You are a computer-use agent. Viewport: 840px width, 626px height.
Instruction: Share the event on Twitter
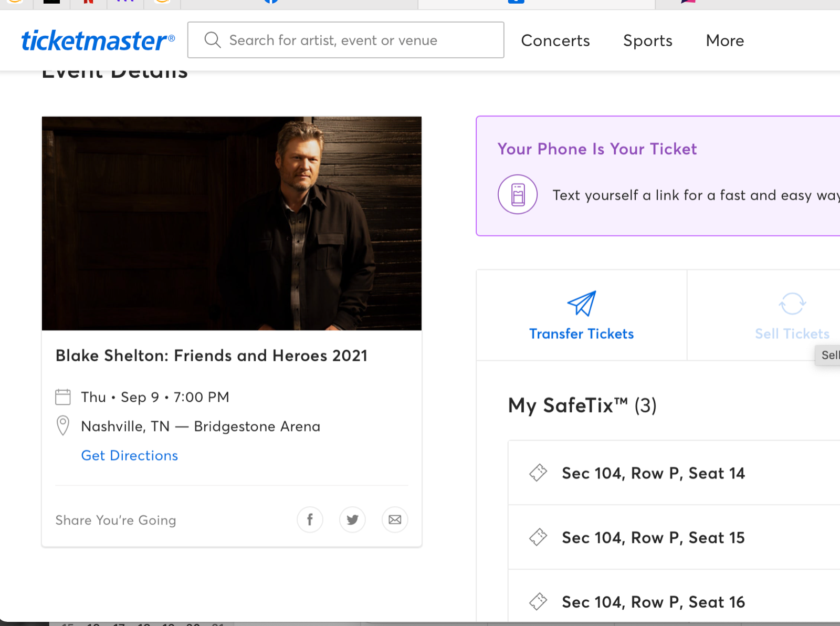point(352,520)
